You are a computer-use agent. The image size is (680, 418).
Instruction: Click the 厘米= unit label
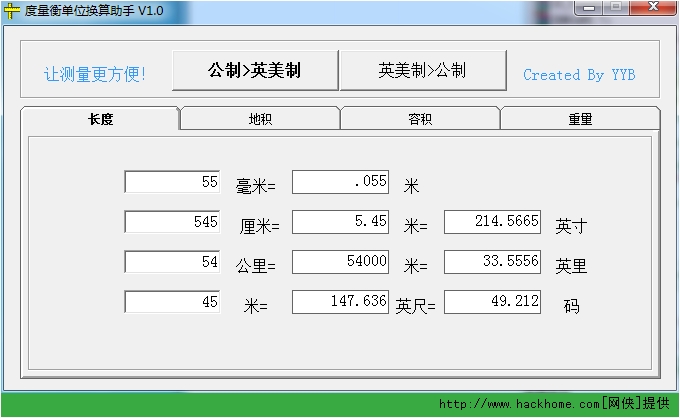pyautogui.click(x=259, y=226)
